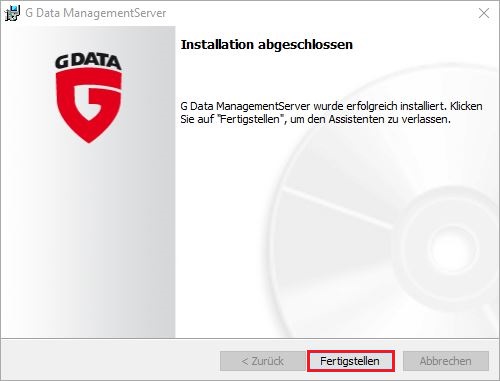Click the 'G Data ManagementServer' window title text
This screenshot has height=381, width=500.
tap(96, 13)
